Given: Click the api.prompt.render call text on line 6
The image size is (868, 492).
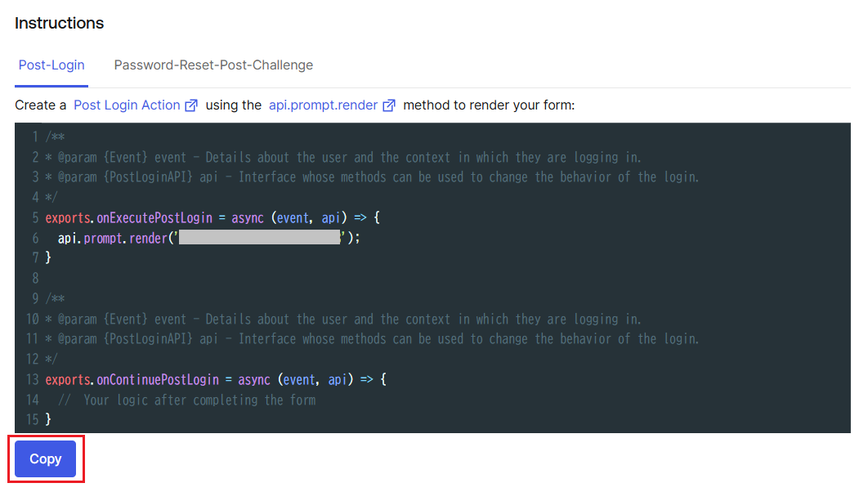Looking at the screenshot, I should pos(112,238).
